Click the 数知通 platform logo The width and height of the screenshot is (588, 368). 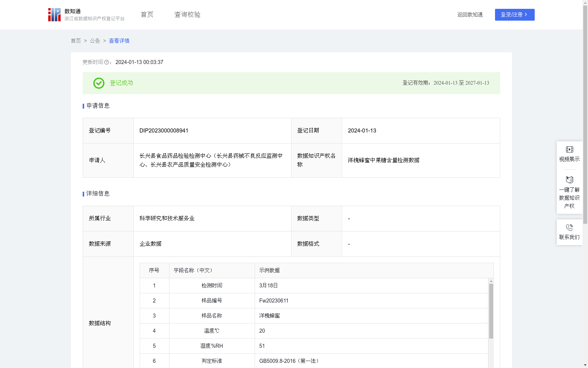86,15
